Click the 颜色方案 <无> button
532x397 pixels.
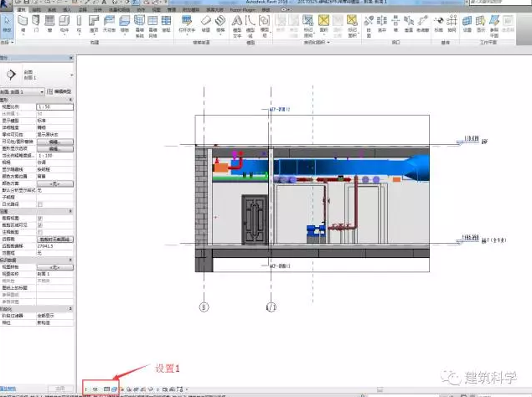click(55, 183)
